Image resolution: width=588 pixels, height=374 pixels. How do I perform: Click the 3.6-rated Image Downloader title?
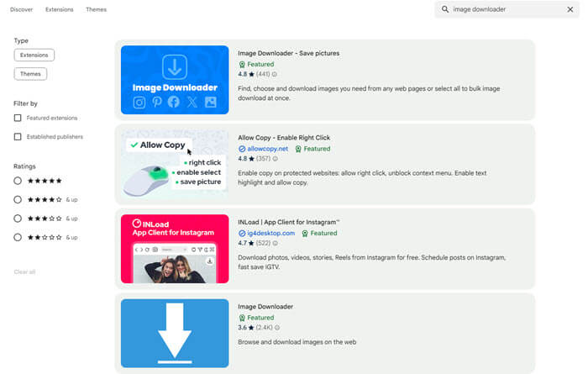coord(265,307)
